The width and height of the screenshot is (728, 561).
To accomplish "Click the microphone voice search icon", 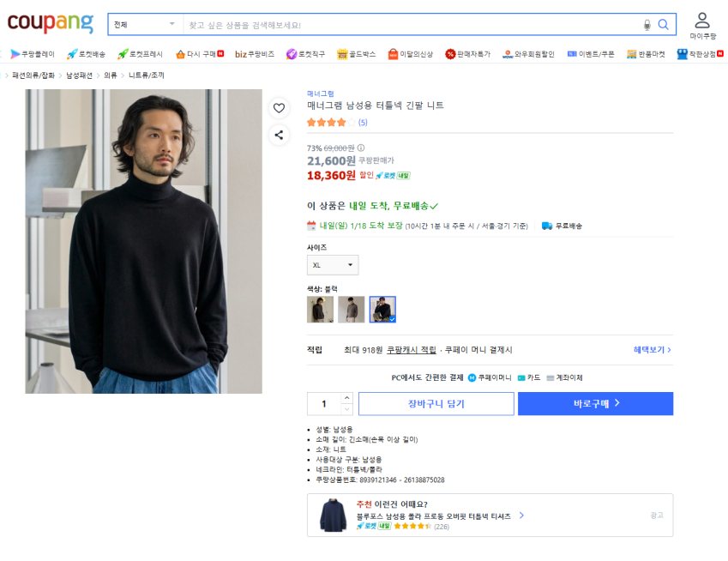I will click(x=647, y=25).
